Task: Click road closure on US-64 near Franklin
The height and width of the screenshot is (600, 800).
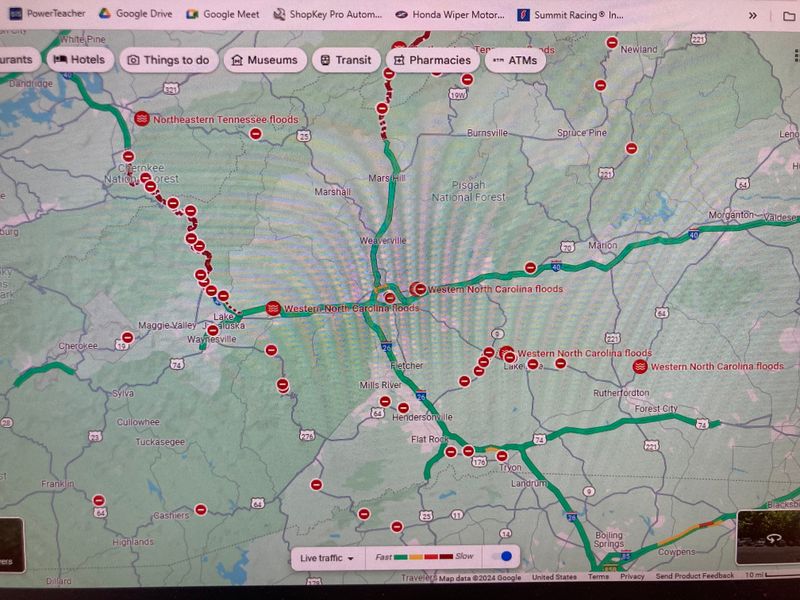Action: pyautogui.click(x=98, y=500)
